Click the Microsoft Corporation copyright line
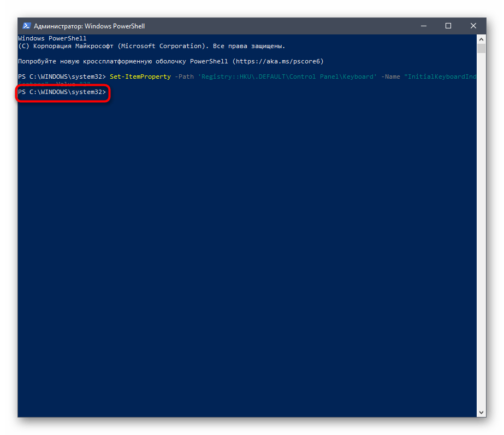The image size is (504, 435). coord(151,46)
